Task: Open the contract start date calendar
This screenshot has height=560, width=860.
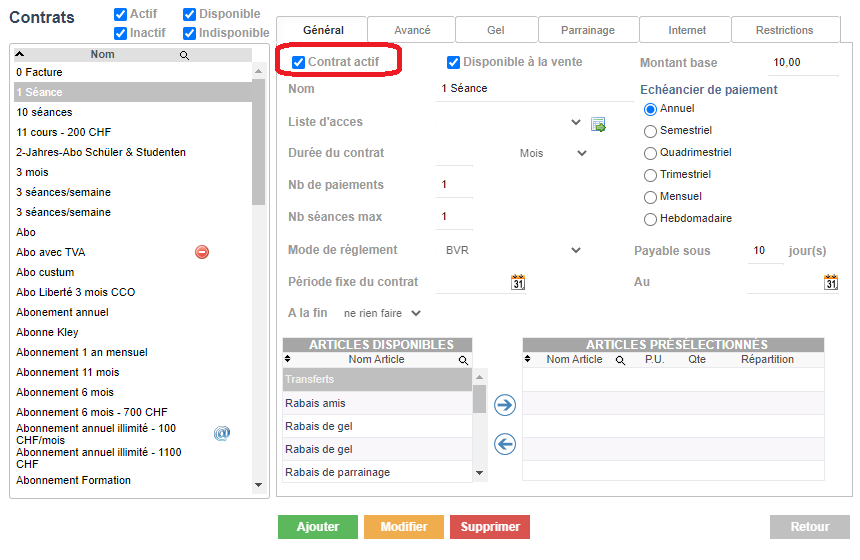Action: (518, 282)
